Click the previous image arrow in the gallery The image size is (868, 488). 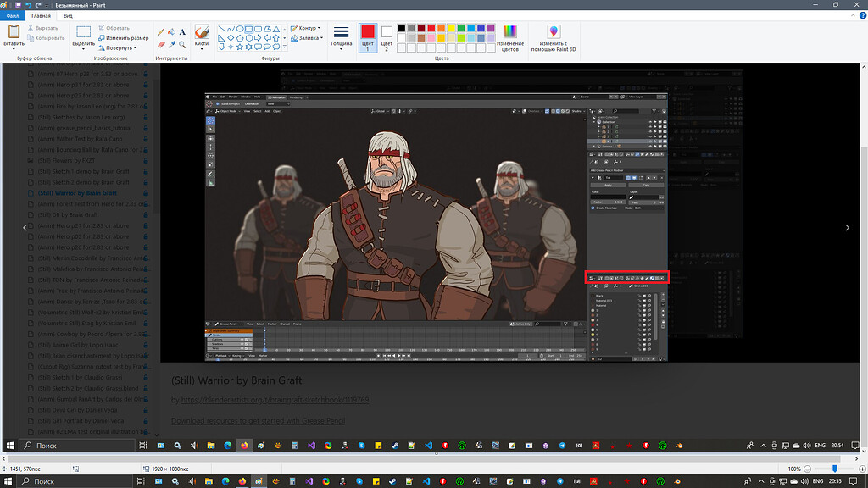[x=25, y=227]
